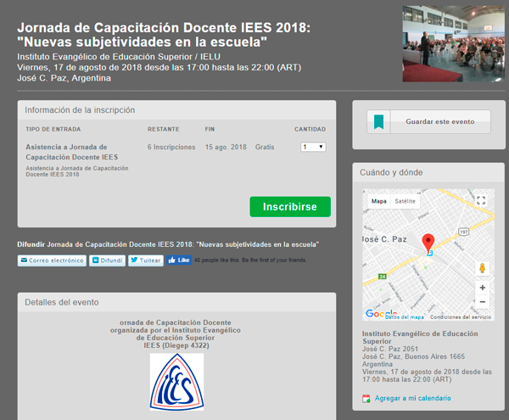This screenshot has height=420, width=509.
Task: Click the route 197 shield on map
Action: (463, 232)
